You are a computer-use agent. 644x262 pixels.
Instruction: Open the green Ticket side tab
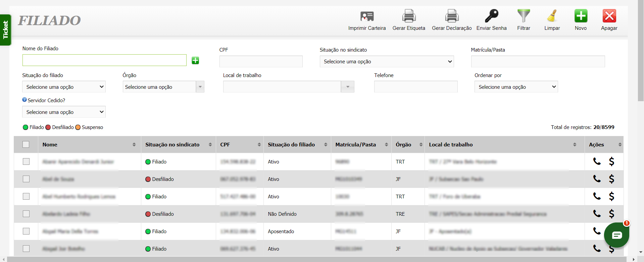(5, 30)
